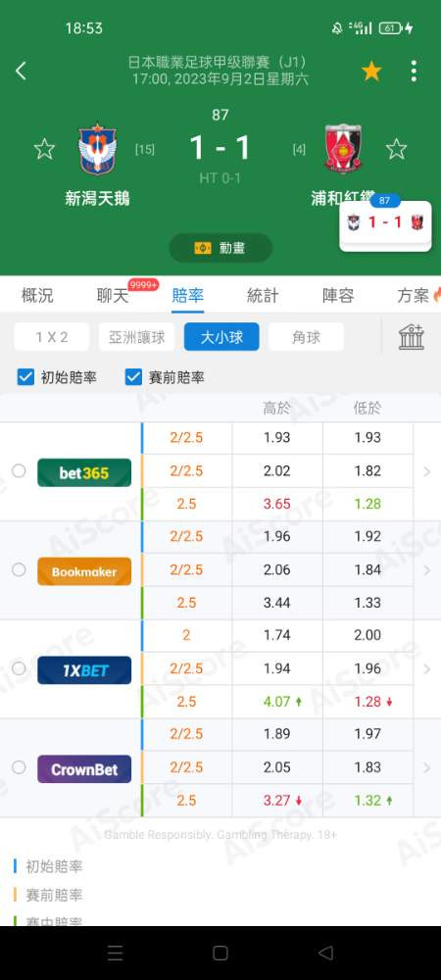Toggle the yellow favorite star for match
This screenshot has height=980, width=441.
371,72
